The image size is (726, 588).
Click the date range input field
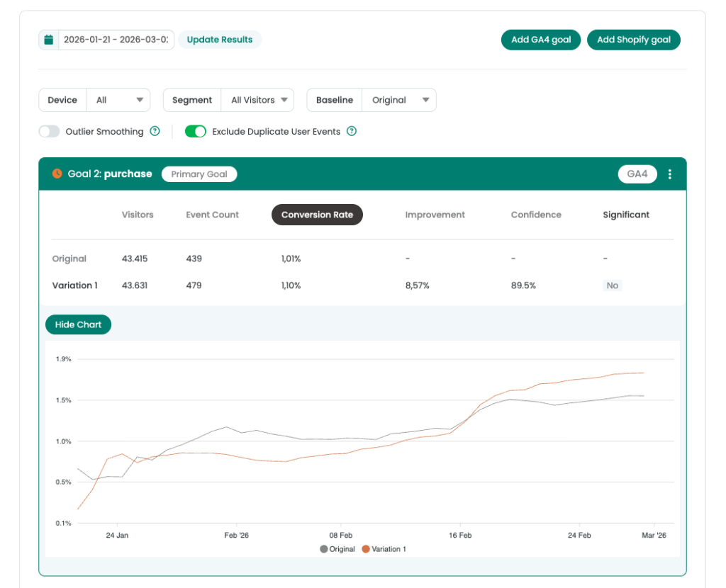(116, 40)
